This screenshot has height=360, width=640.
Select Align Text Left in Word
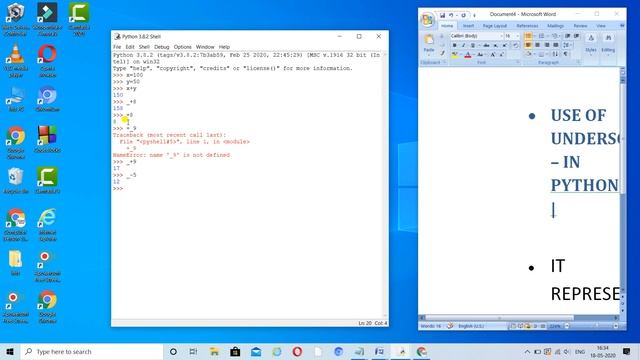(x=528, y=45)
